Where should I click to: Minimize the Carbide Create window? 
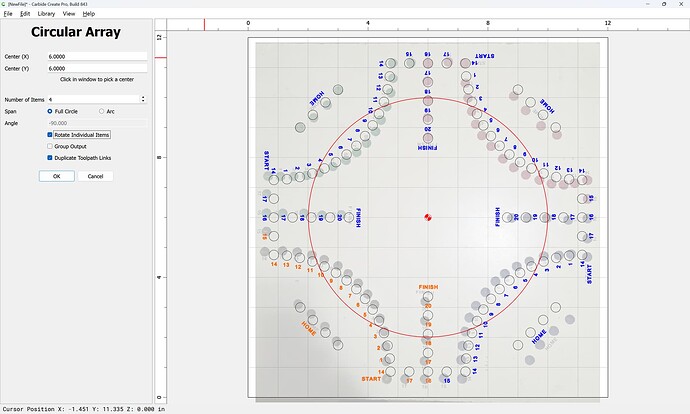[648, 4]
